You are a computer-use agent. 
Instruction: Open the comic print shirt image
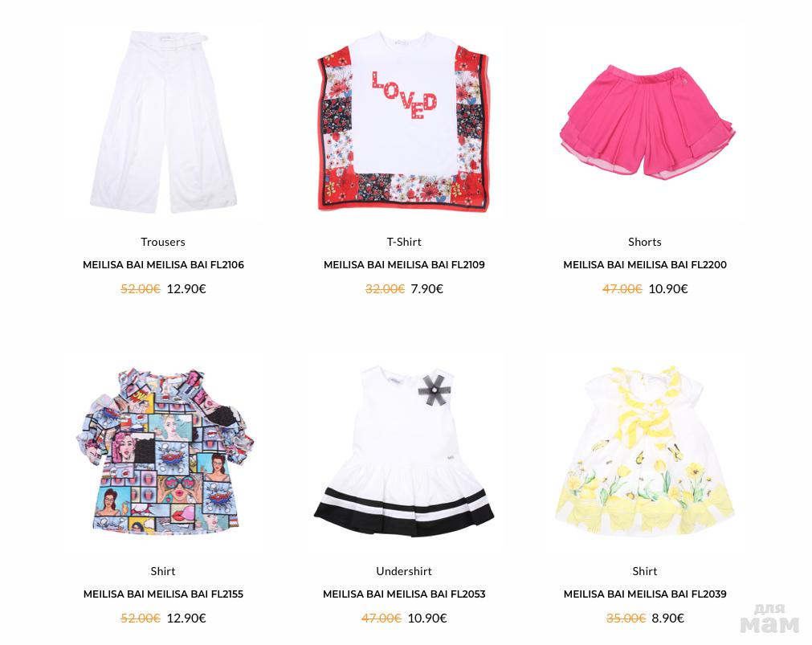(163, 451)
